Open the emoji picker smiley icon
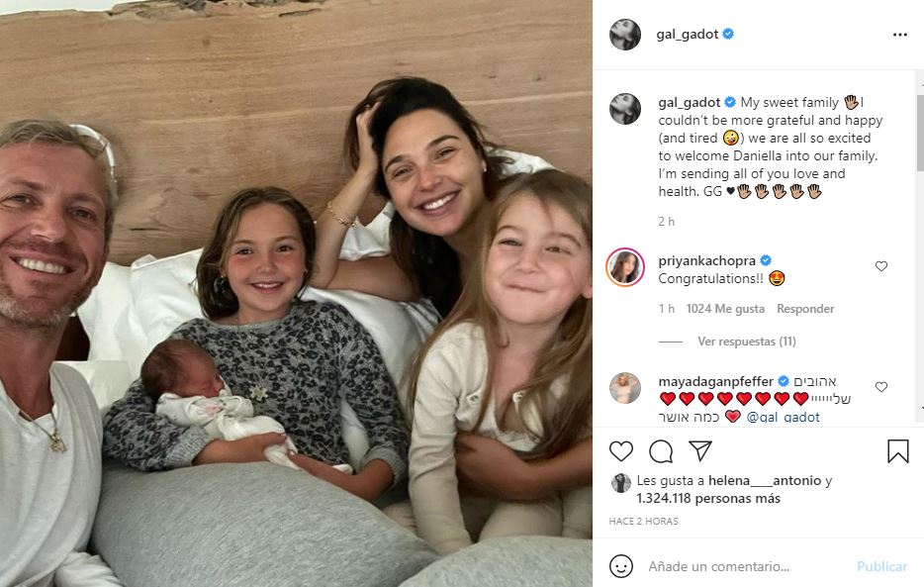 click(621, 566)
